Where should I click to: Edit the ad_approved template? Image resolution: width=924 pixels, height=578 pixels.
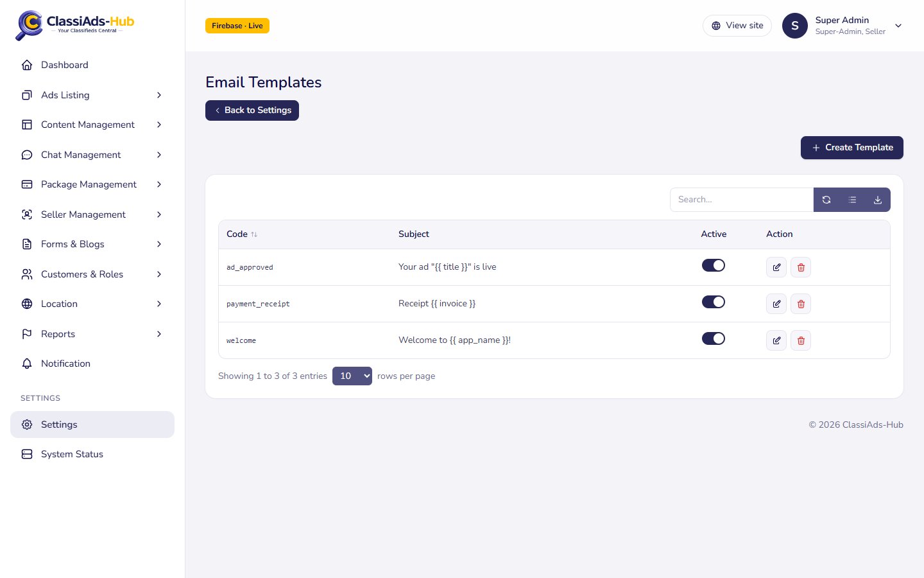point(776,267)
